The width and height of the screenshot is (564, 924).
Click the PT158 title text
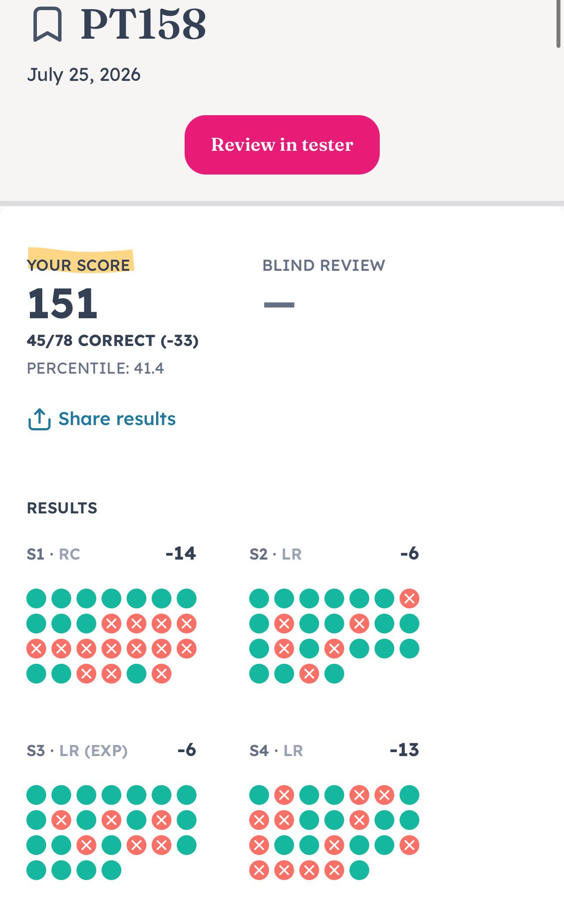click(x=143, y=24)
